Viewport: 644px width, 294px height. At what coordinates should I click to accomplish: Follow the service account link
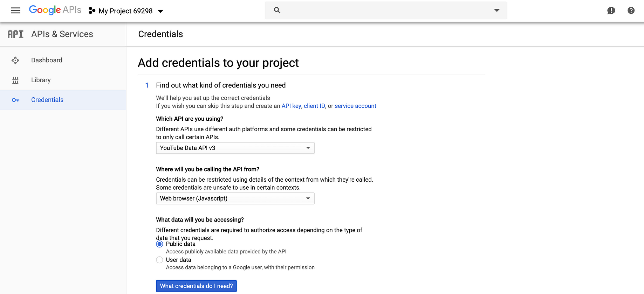click(x=355, y=106)
